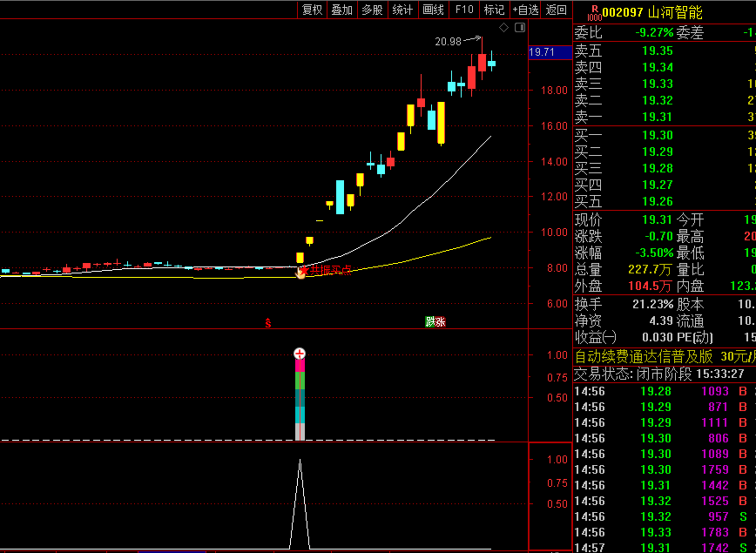Viewport: 756px width, 553px height.
Task: Click 卖四 price 19.34
Action: pos(658,68)
